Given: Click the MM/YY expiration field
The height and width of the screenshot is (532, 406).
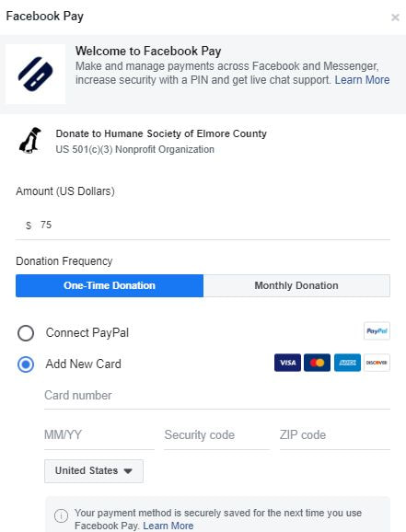Looking at the screenshot, I should pos(99,435).
